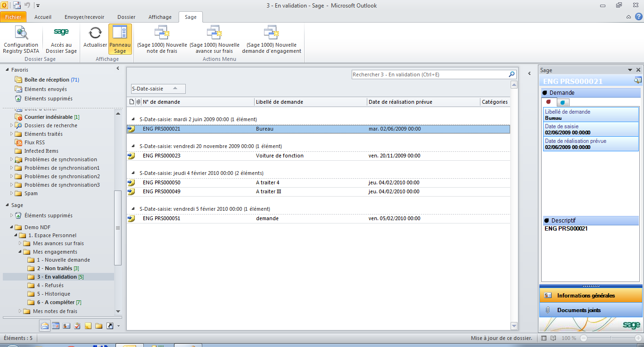Screen dimensions: 644x347
Task: Collapse the navigation pane with arrow
Action: click(x=118, y=69)
